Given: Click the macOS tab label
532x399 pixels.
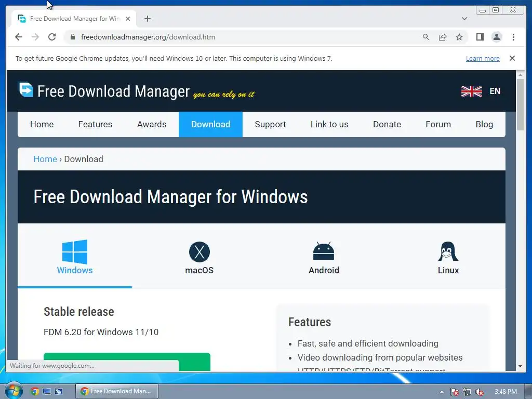Looking at the screenshot, I should pos(199,270).
